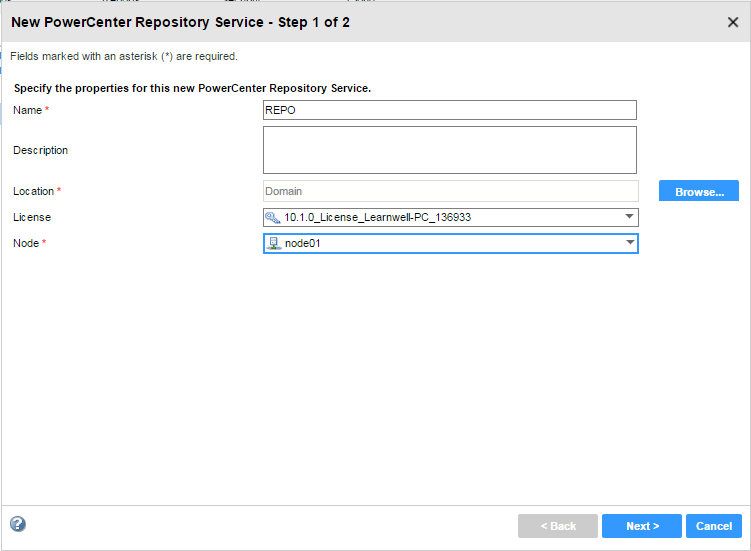Open the help question mark icon
This screenshot has height=551, width=751.
tap(18, 524)
